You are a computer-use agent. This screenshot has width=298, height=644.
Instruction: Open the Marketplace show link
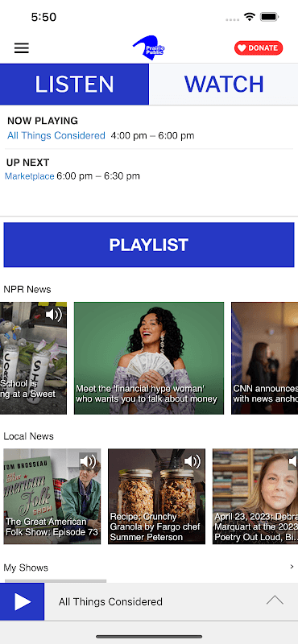coord(30,176)
